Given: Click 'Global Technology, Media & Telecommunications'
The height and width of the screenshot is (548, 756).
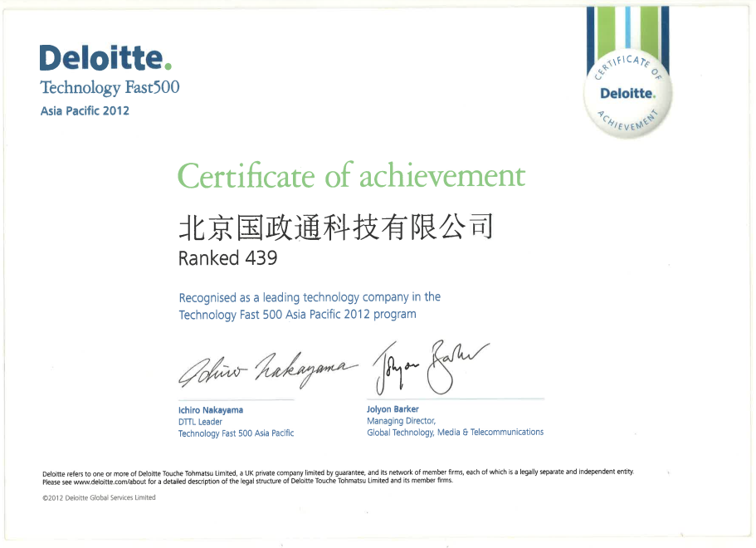Looking at the screenshot, I should [455, 433].
